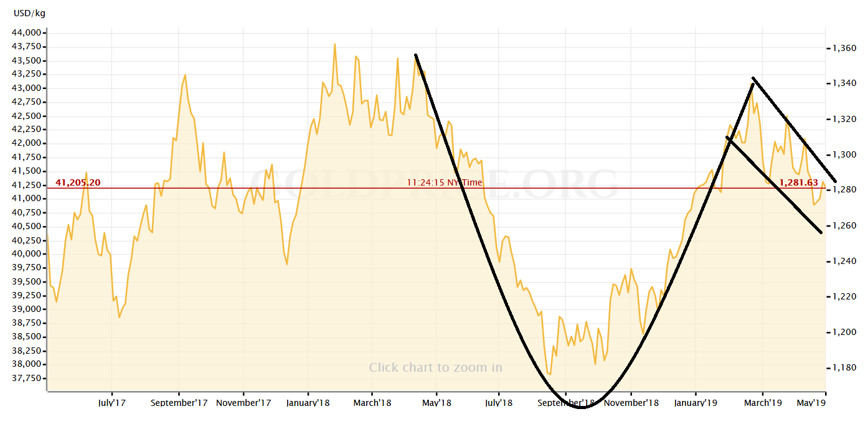Click the 42,750 left axis value
This screenshot has width=868, height=424.
pos(27,102)
